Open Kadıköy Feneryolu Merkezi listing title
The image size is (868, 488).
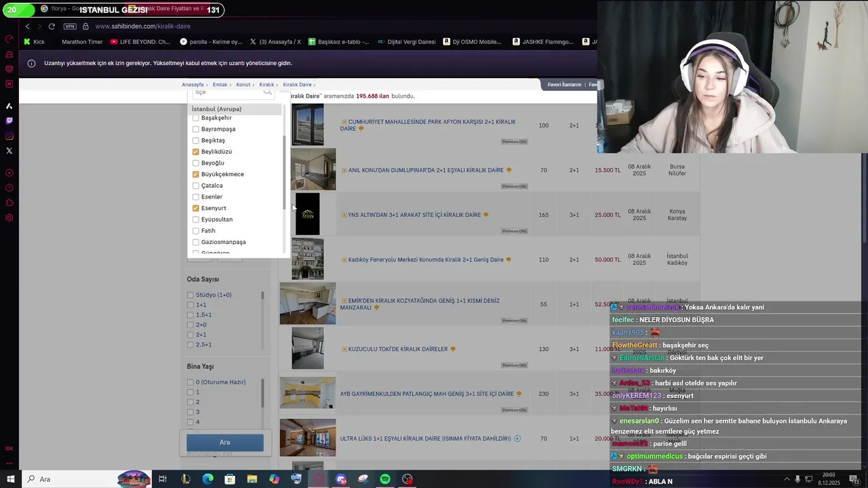426,260
